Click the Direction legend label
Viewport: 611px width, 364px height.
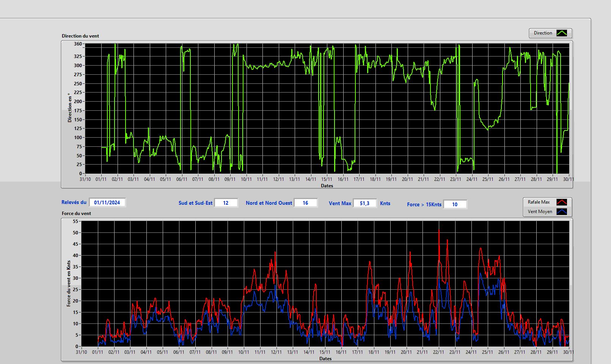[543, 33]
